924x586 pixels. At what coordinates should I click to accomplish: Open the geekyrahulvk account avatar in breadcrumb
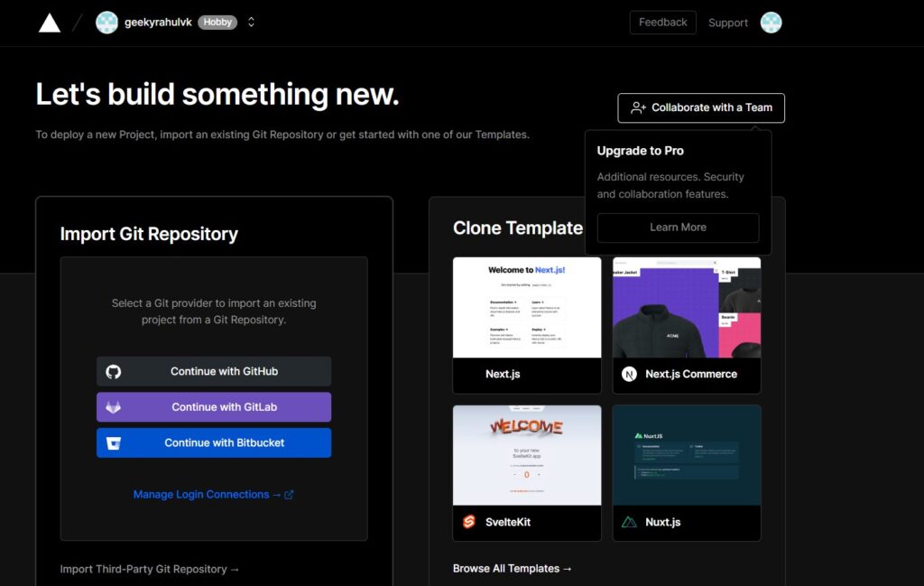click(106, 23)
